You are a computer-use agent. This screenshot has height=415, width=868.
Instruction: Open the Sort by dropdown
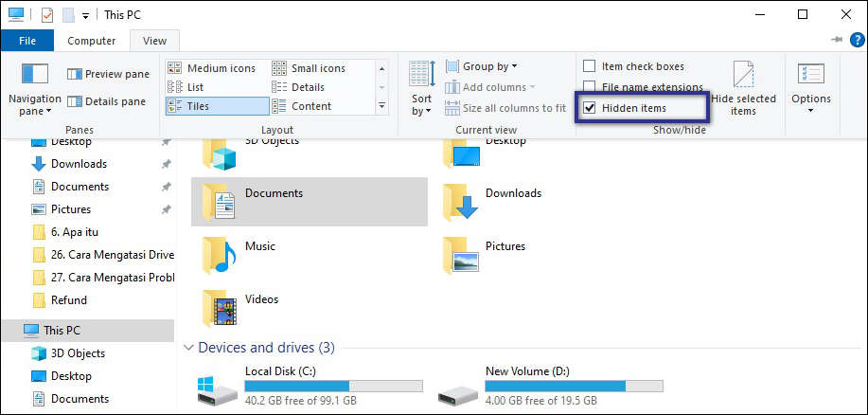click(421, 87)
